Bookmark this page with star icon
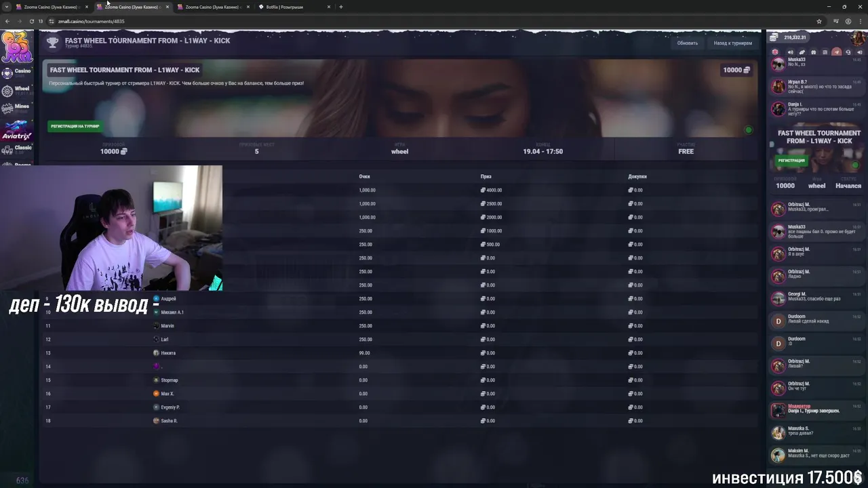Viewport: 868px width, 488px height. [819, 21]
